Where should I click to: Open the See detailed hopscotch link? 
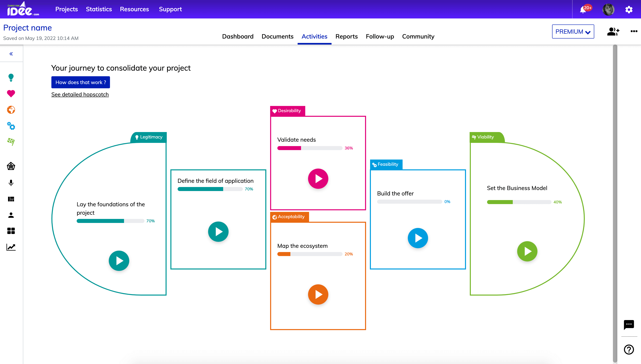[x=80, y=94]
